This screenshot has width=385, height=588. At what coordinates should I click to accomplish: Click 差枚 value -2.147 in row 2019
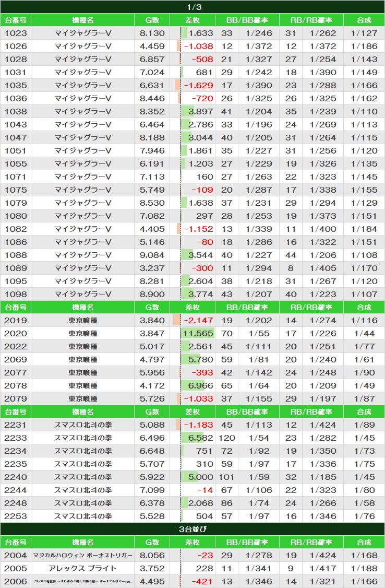[x=198, y=321]
